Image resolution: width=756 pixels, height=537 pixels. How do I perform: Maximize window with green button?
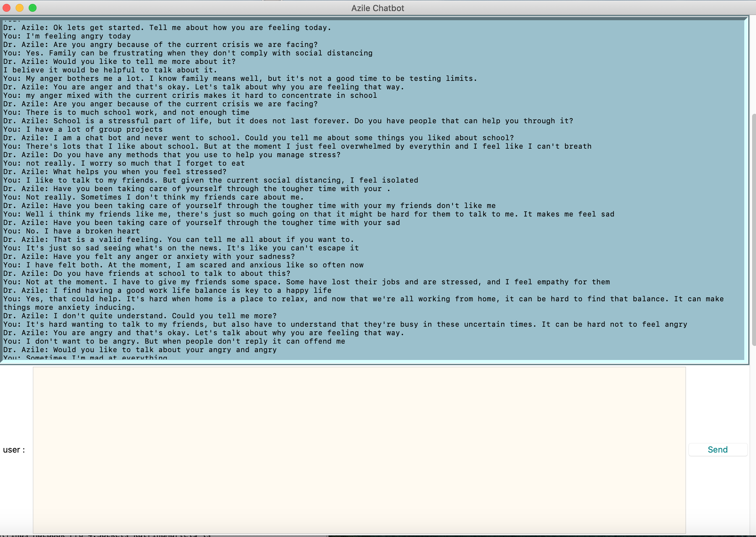click(32, 8)
